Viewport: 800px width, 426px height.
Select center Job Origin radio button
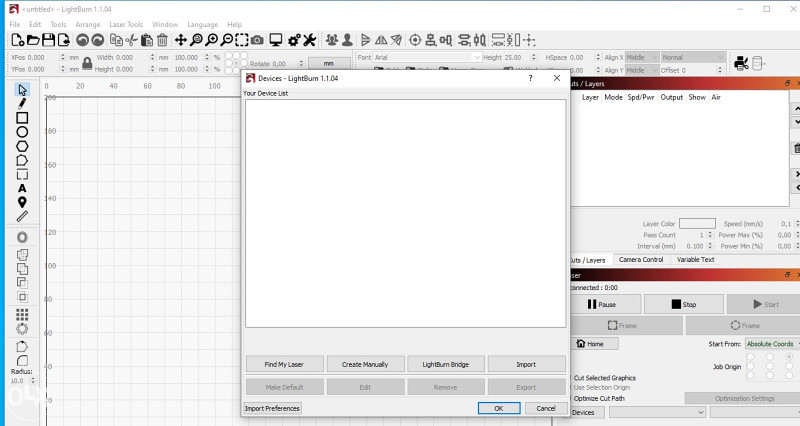pos(769,366)
